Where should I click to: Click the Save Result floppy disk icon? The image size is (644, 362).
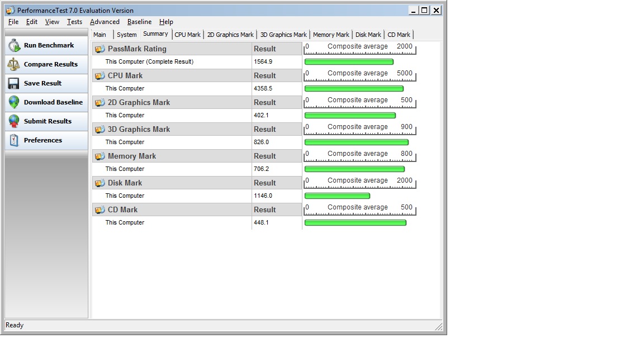pyautogui.click(x=13, y=83)
